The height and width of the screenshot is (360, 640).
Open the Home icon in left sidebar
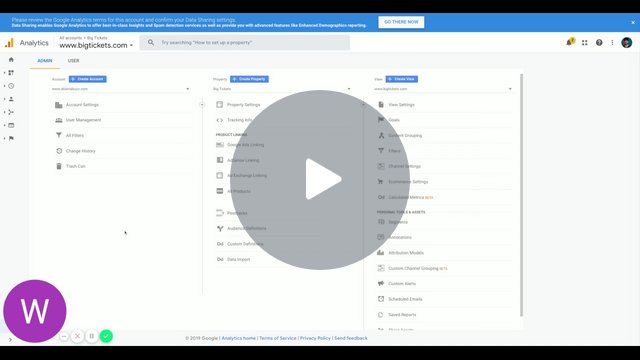11,60
